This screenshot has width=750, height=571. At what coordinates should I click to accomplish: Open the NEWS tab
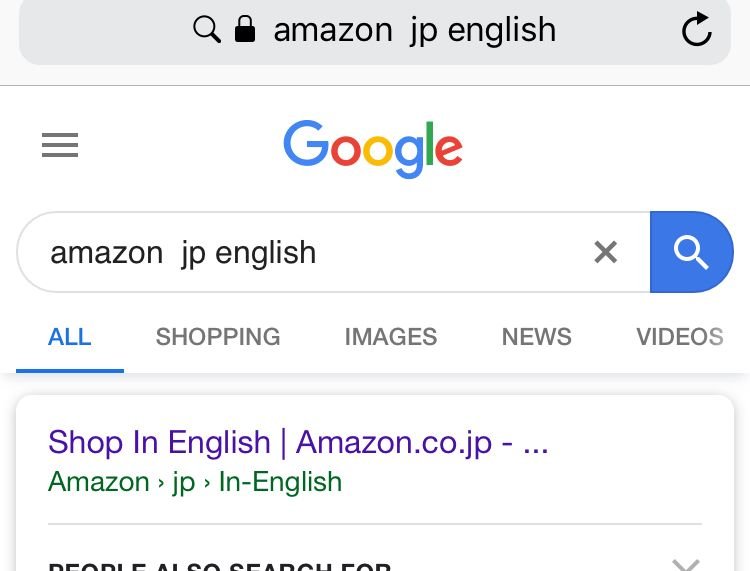537,337
